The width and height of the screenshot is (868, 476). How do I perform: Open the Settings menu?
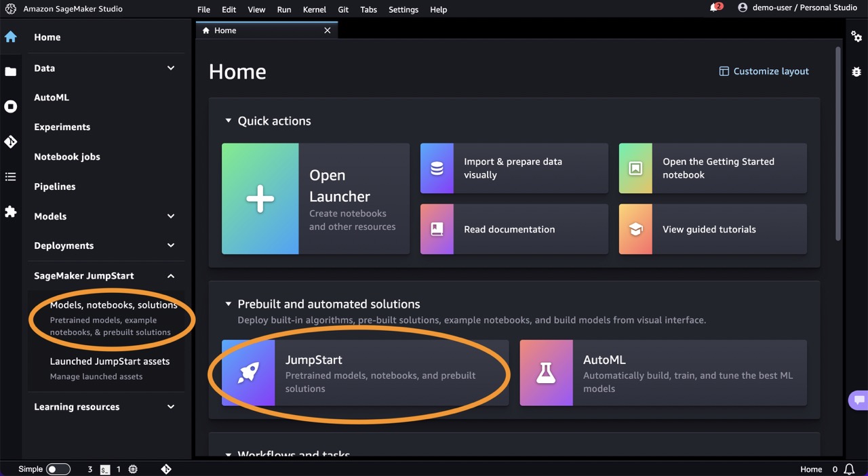pyautogui.click(x=403, y=9)
